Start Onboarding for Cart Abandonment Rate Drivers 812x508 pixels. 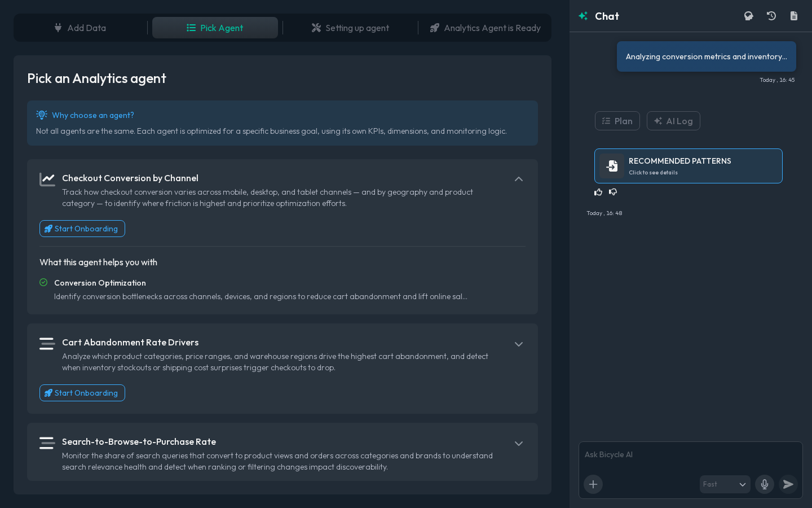tap(82, 393)
